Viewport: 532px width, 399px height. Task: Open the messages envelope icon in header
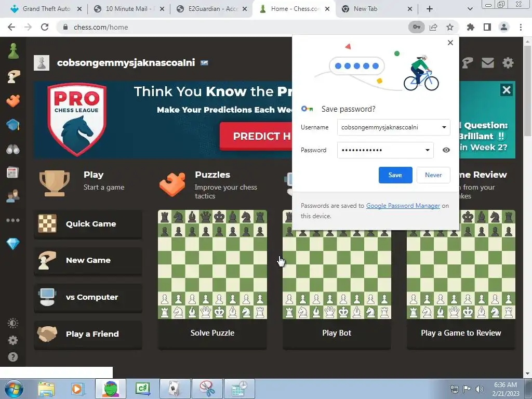pos(487,63)
